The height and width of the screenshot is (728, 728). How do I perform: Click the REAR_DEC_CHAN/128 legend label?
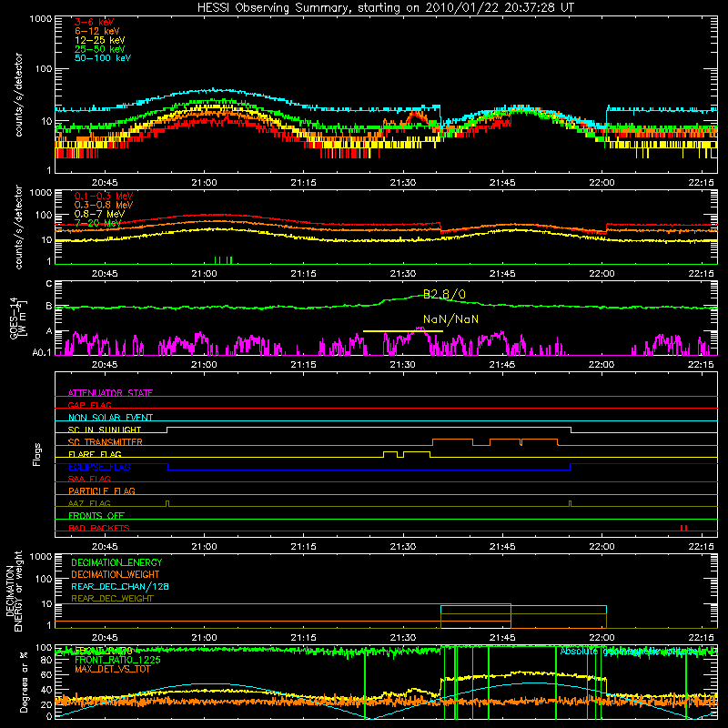point(120,586)
